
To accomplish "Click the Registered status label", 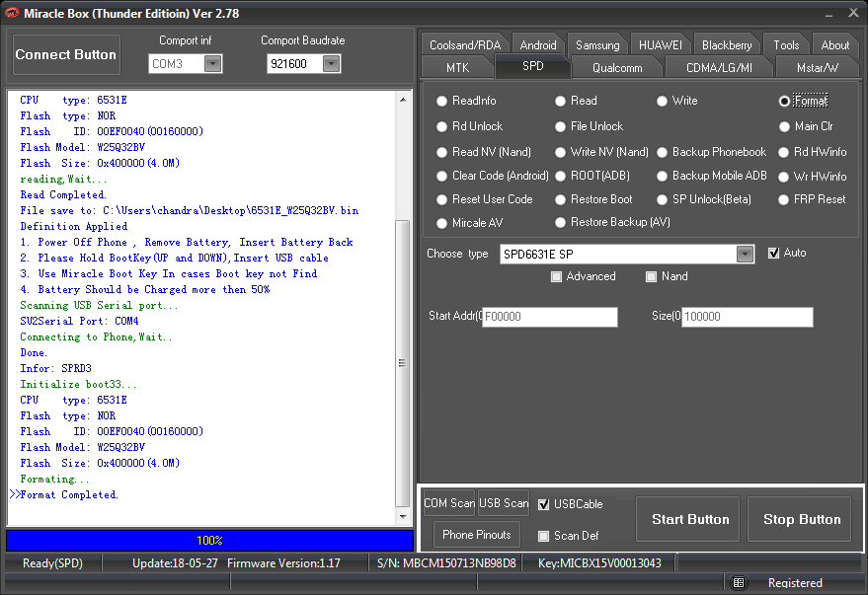I will pyautogui.click(x=795, y=583).
